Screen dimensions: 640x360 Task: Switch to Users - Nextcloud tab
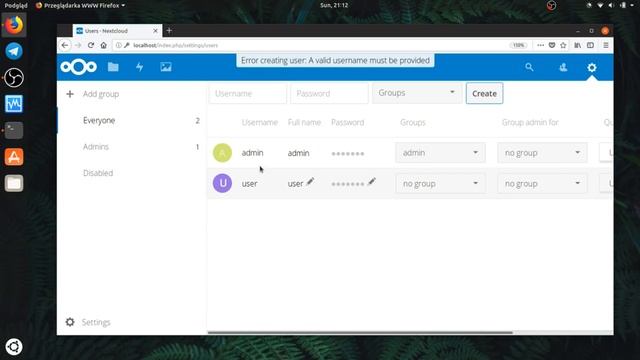[117, 31]
